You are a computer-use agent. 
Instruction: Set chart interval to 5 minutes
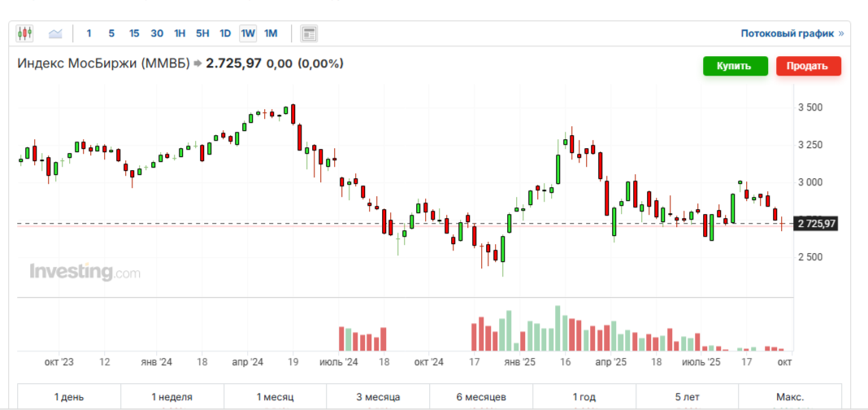[111, 34]
